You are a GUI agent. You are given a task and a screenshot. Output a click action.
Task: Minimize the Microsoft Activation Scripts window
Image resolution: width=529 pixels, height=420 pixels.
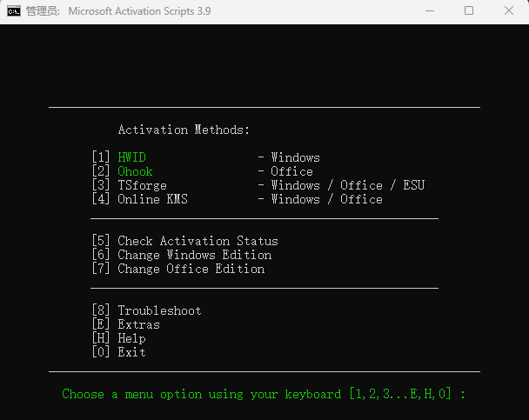pos(430,10)
